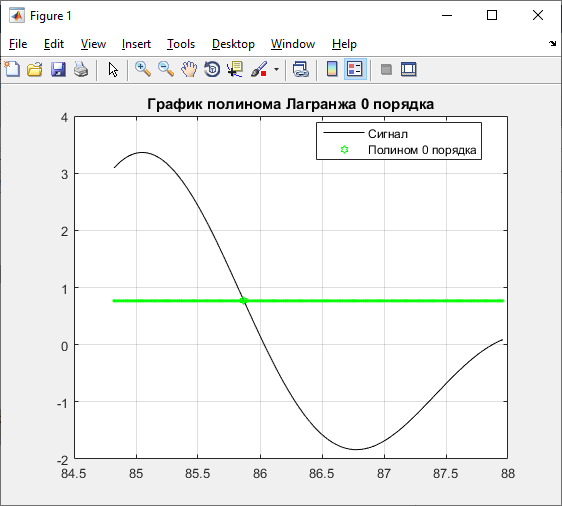The image size is (562, 506).
Task: Enable the Rotate 3D tool
Action: (x=212, y=69)
